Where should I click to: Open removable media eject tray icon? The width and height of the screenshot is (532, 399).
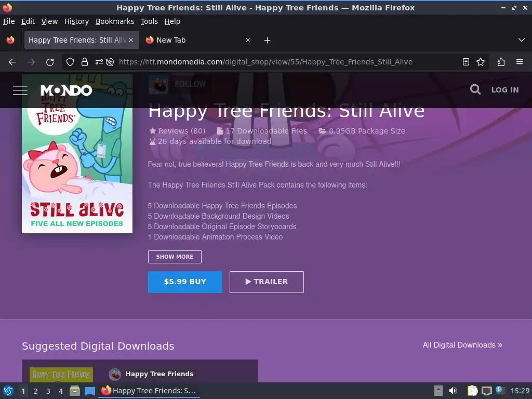click(x=438, y=391)
